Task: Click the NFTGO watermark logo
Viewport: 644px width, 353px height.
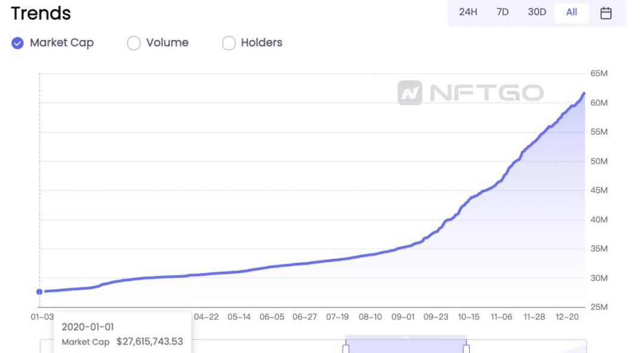Action: [471, 93]
